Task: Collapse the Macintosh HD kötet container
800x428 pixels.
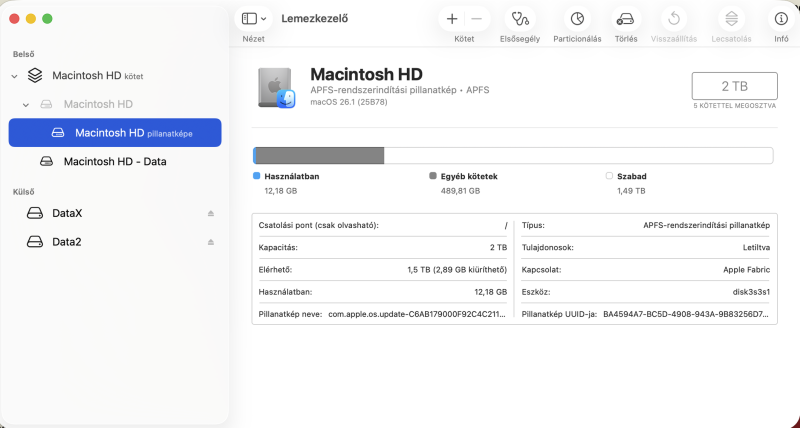Action: click(x=14, y=77)
